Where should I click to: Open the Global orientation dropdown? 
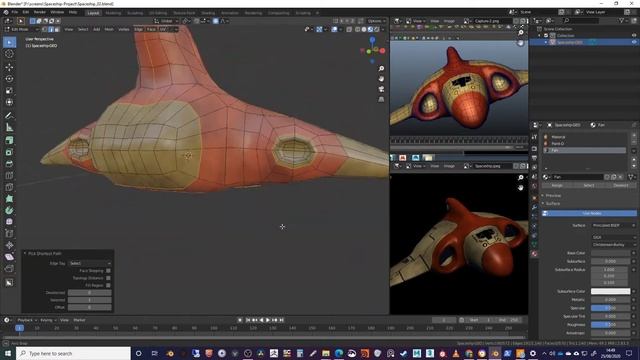(167, 21)
